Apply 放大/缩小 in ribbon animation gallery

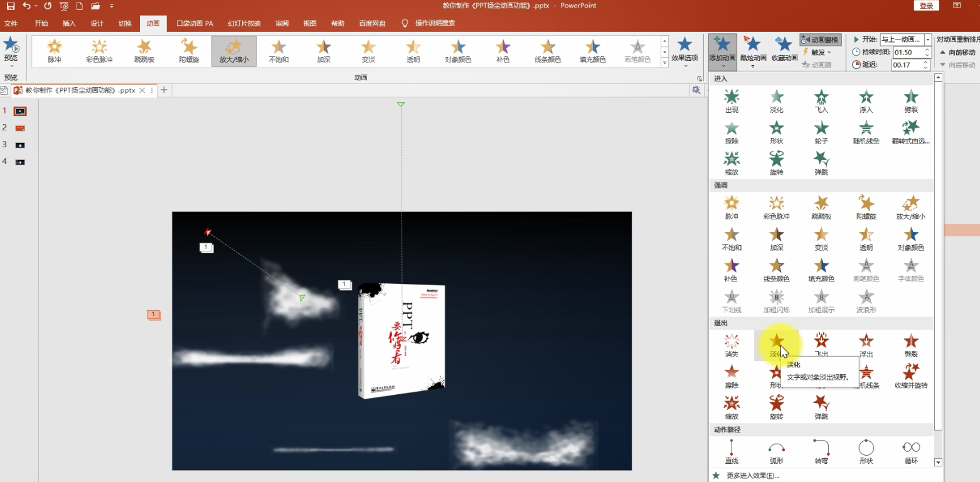(x=234, y=51)
